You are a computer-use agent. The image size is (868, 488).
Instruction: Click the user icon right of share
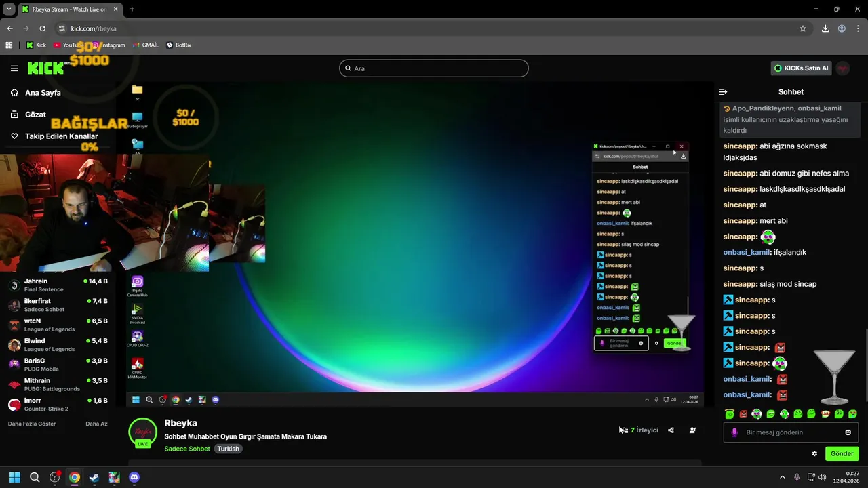point(692,430)
